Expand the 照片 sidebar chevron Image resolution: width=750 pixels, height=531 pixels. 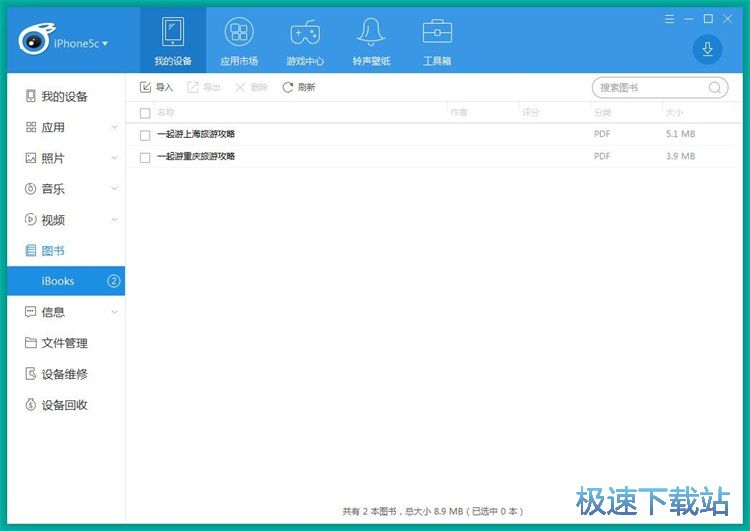coord(114,158)
